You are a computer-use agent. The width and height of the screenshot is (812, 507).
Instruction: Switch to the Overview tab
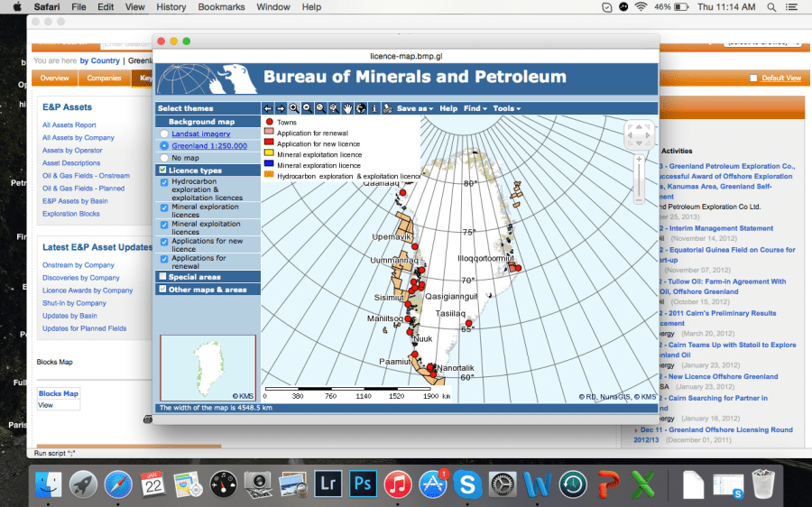click(54, 78)
